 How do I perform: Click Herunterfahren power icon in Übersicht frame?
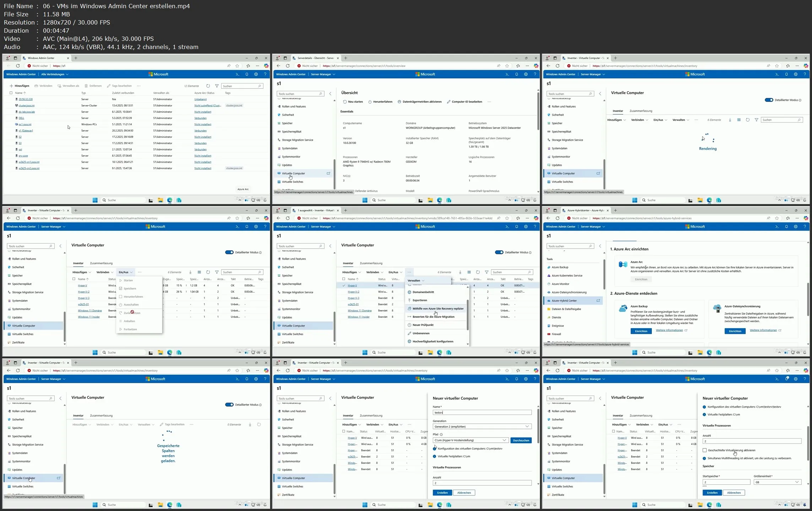[x=370, y=102]
